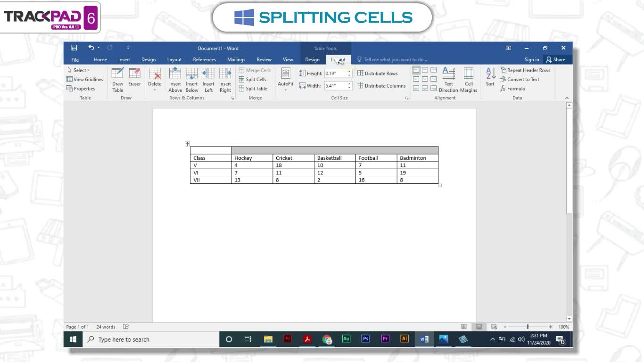Click Repeat Header Rows
The image size is (644, 362).
tap(525, 70)
